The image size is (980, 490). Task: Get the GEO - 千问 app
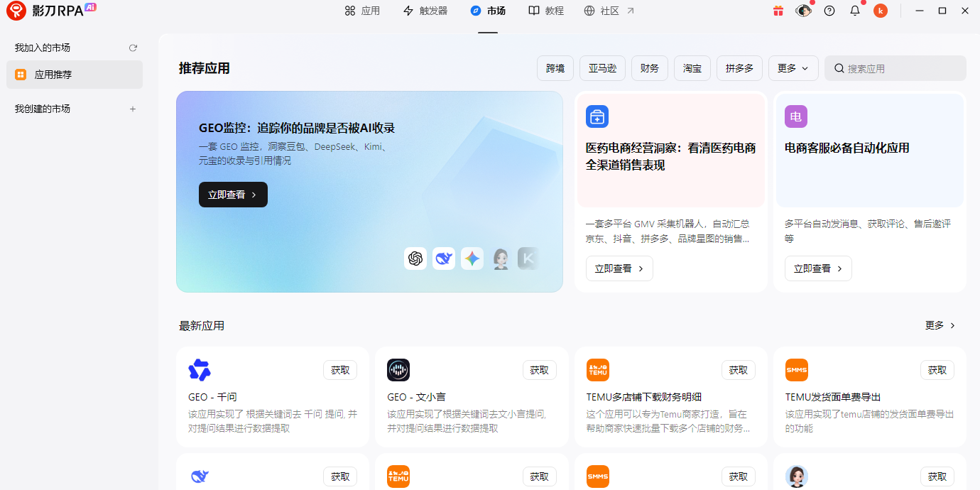tap(340, 370)
